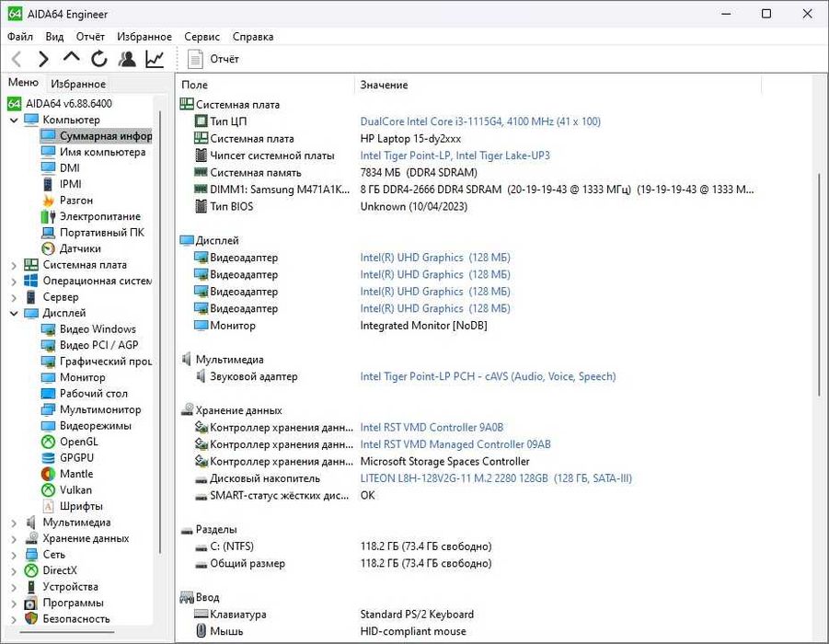Click the left tree horizontal scrollbar

point(67,631)
